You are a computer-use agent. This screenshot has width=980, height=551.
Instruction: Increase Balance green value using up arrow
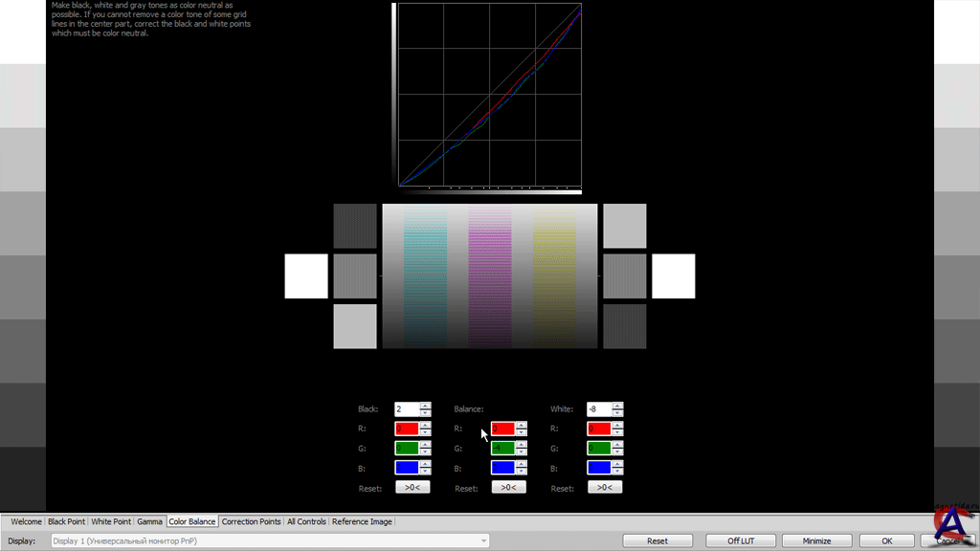[522, 444]
